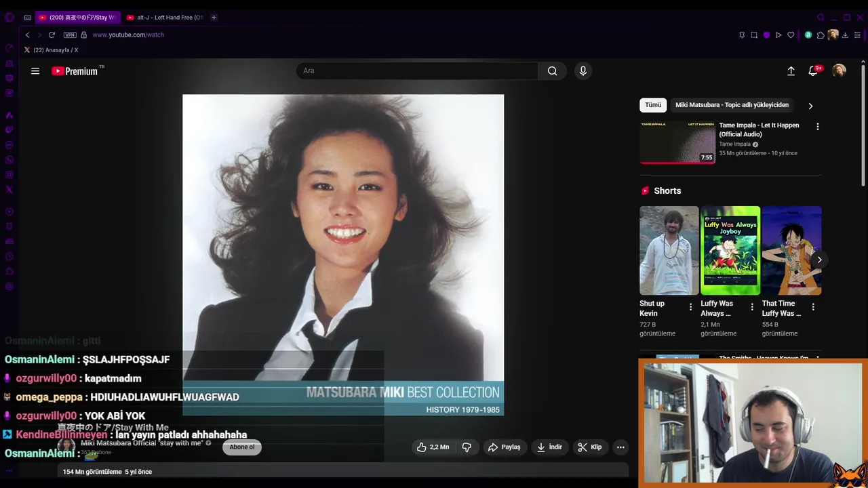Open browser downloads icon

(x=845, y=35)
